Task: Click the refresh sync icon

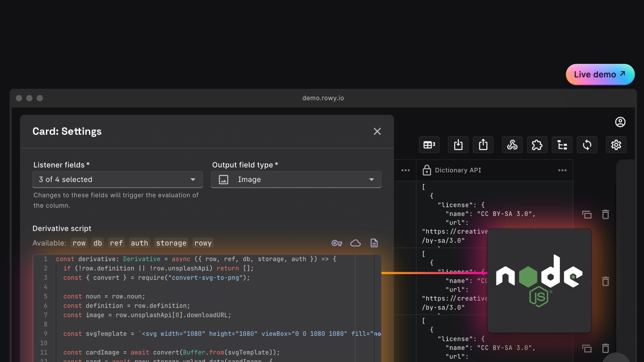Action: (587, 145)
